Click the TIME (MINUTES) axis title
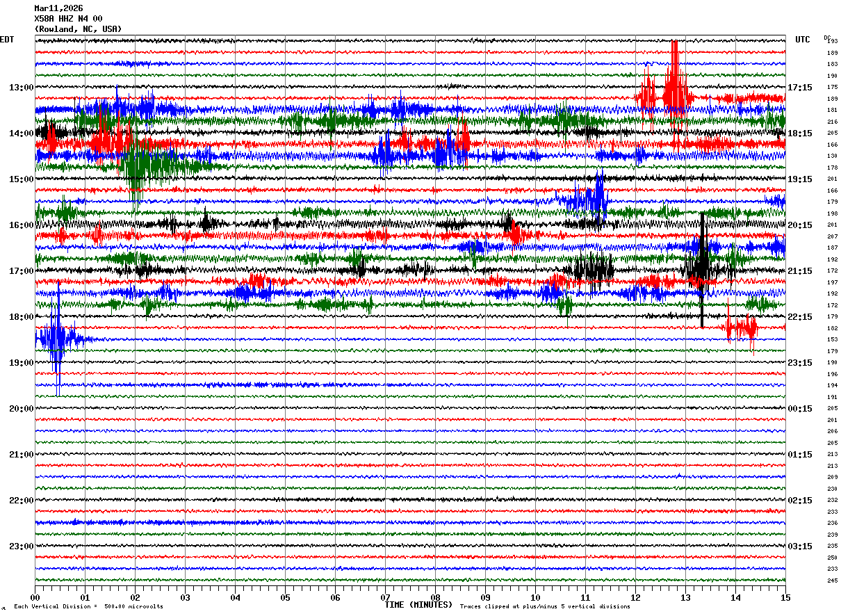841x616 pixels. 418,605
